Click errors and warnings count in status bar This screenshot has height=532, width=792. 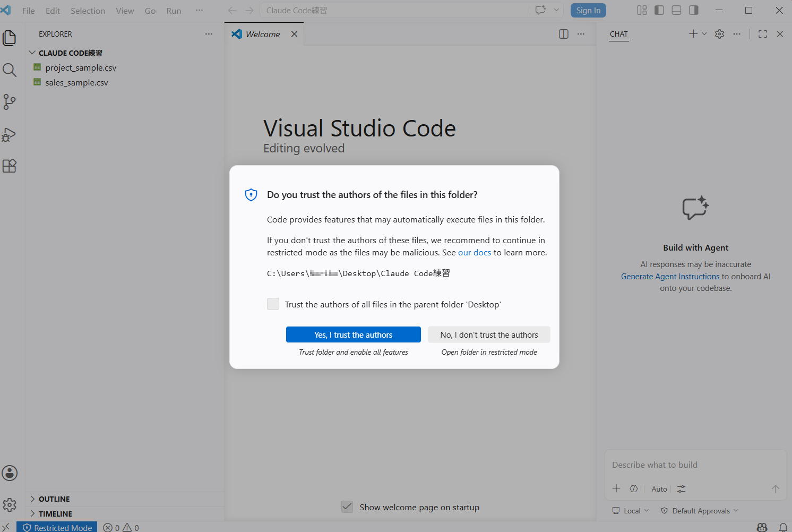(121, 527)
